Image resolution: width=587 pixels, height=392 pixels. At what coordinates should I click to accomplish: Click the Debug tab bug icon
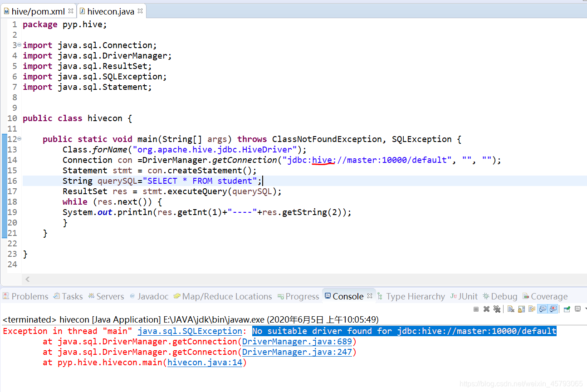486,296
